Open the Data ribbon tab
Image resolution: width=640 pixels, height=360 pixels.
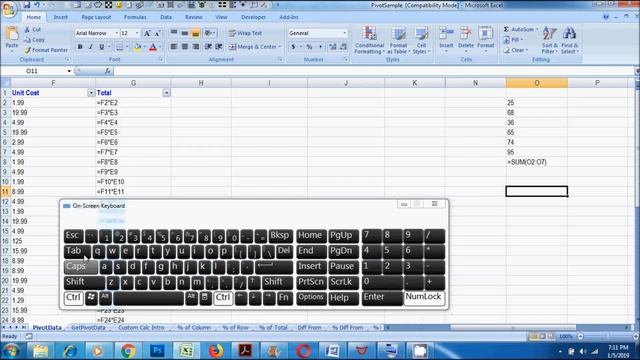pos(166,17)
